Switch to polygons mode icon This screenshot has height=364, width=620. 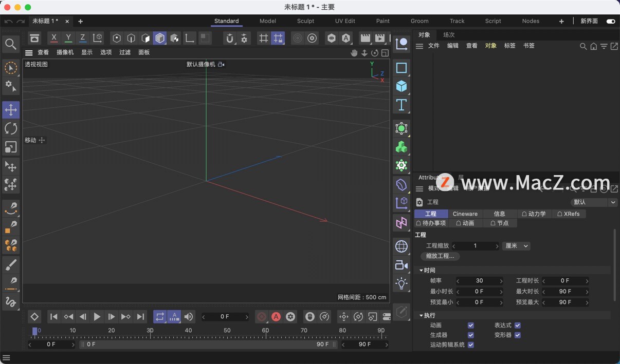(x=145, y=38)
